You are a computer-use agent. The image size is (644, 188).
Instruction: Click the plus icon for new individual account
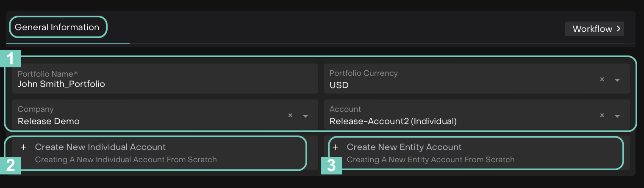24,147
